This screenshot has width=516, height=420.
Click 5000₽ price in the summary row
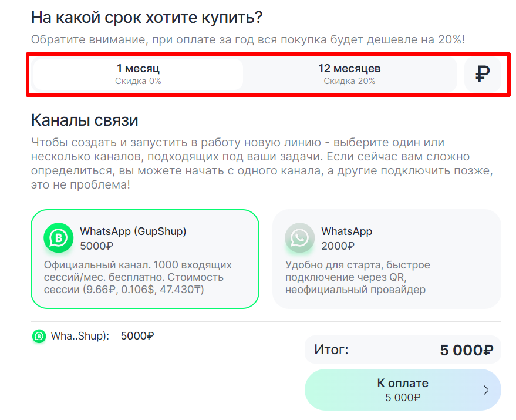tap(137, 337)
